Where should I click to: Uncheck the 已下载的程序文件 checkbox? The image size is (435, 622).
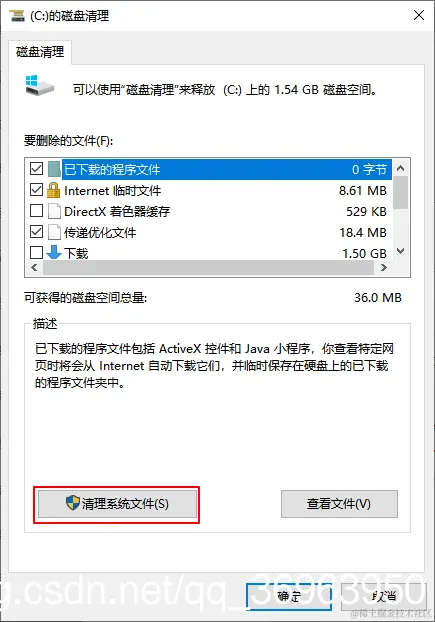(x=36, y=169)
